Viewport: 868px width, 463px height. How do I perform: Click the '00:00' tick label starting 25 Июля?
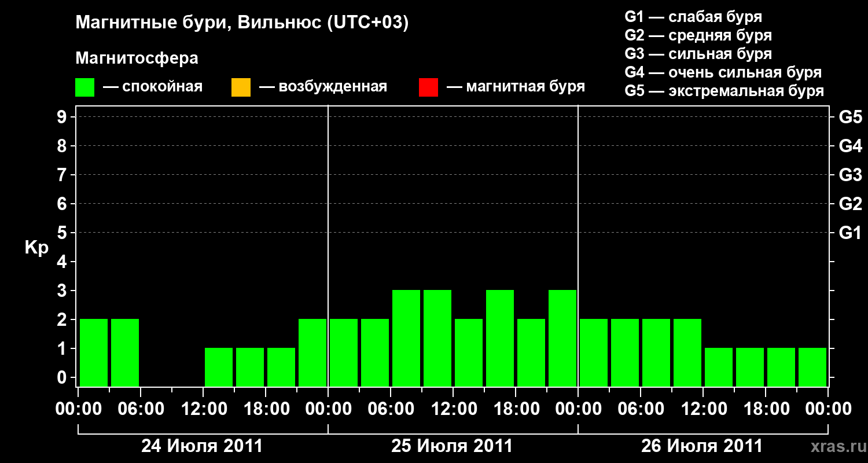(x=328, y=409)
